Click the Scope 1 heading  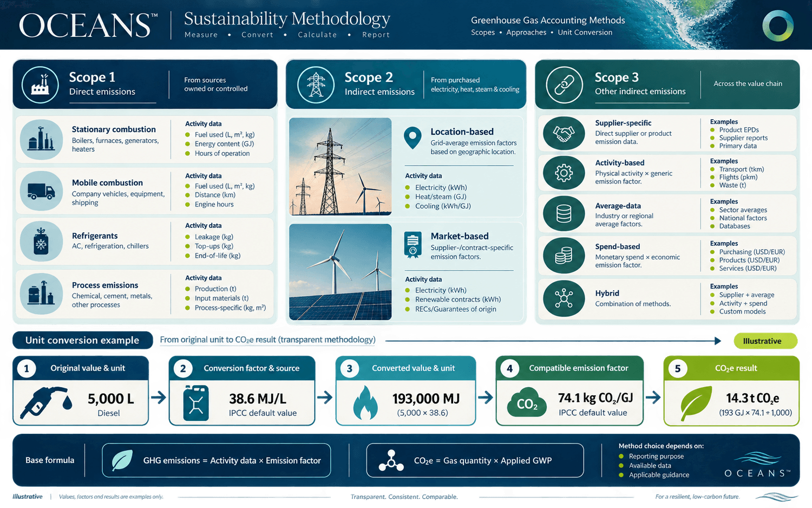(92, 77)
